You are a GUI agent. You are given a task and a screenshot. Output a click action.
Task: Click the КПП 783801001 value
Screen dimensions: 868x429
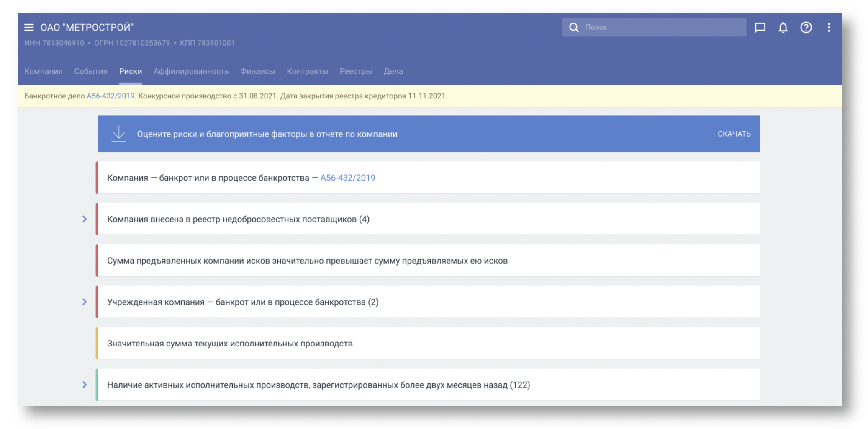[207, 43]
